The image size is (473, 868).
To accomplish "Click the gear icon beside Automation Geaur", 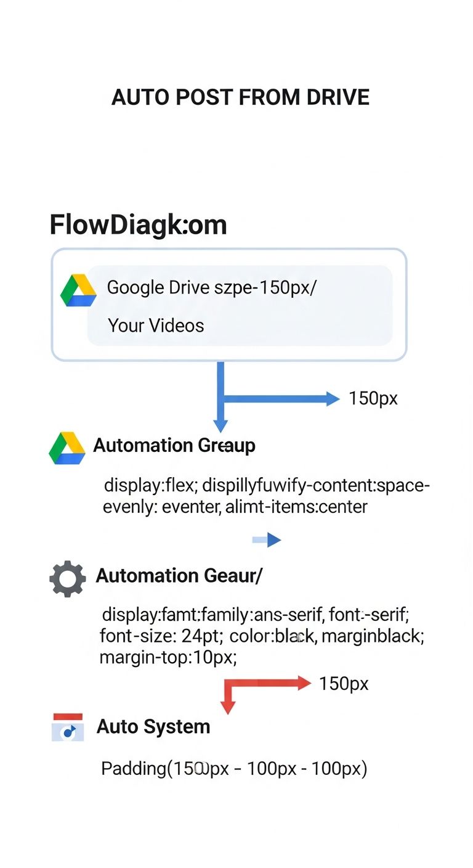I will [67, 578].
